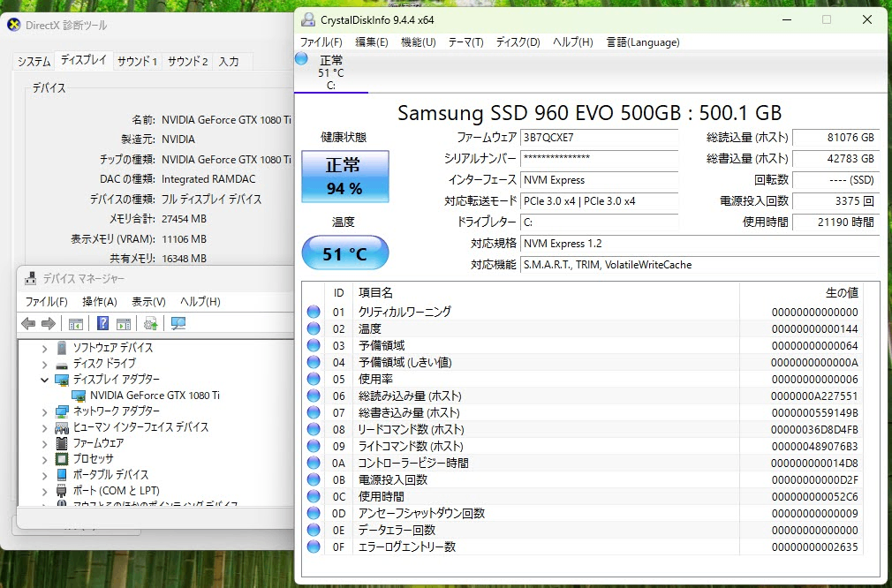Open the 機能(U) menu
Image resolution: width=892 pixels, height=588 pixels.
pos(418,42)
